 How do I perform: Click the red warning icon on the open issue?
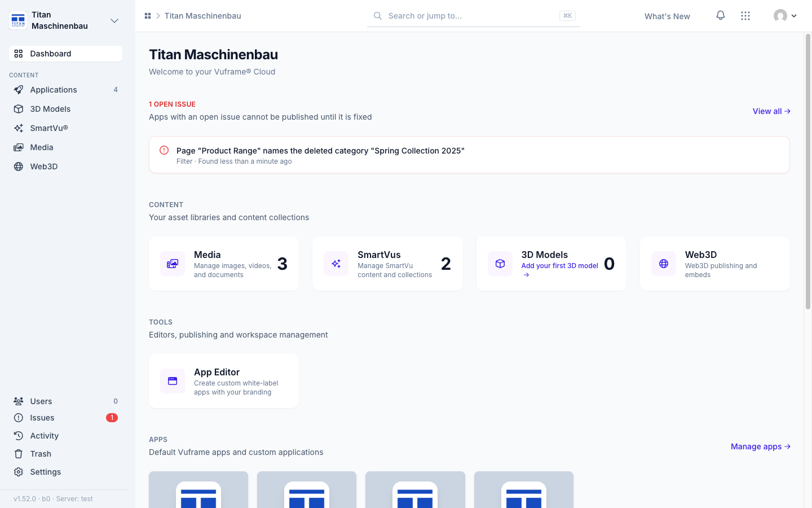coord(164,150)
